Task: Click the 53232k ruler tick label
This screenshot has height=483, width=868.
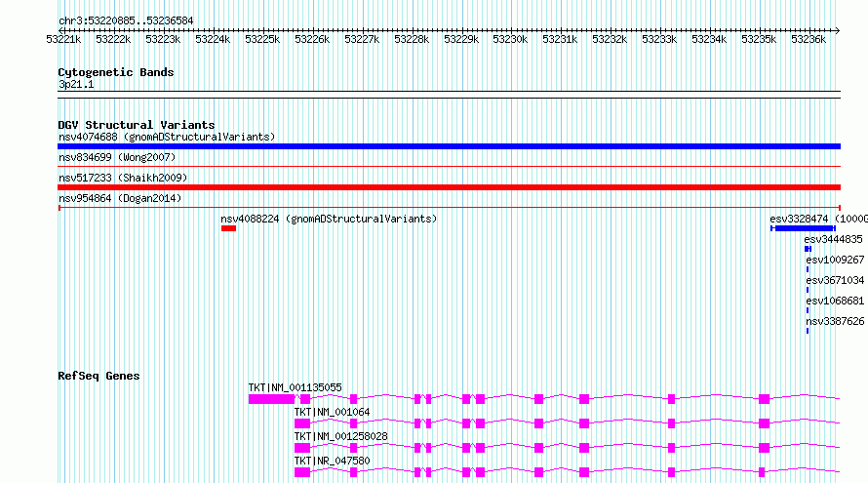Action: tap(610, 39)
